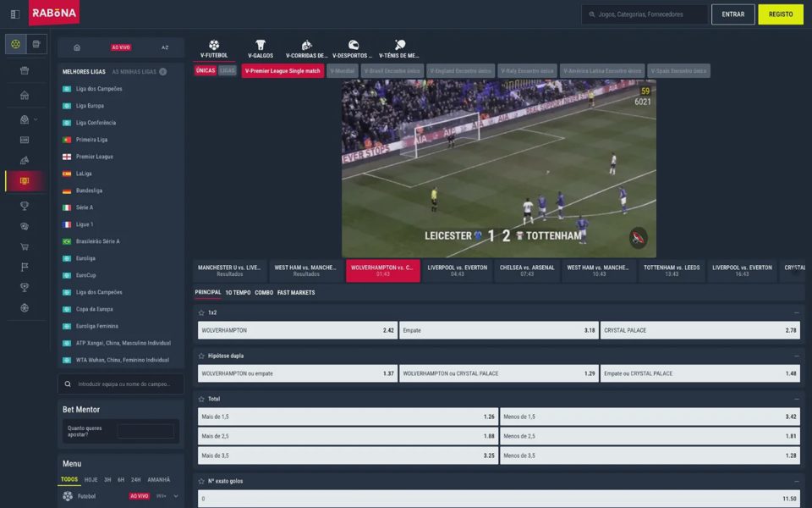Select the V-Futebol soccer ball icon

click(x=214, y=45)
